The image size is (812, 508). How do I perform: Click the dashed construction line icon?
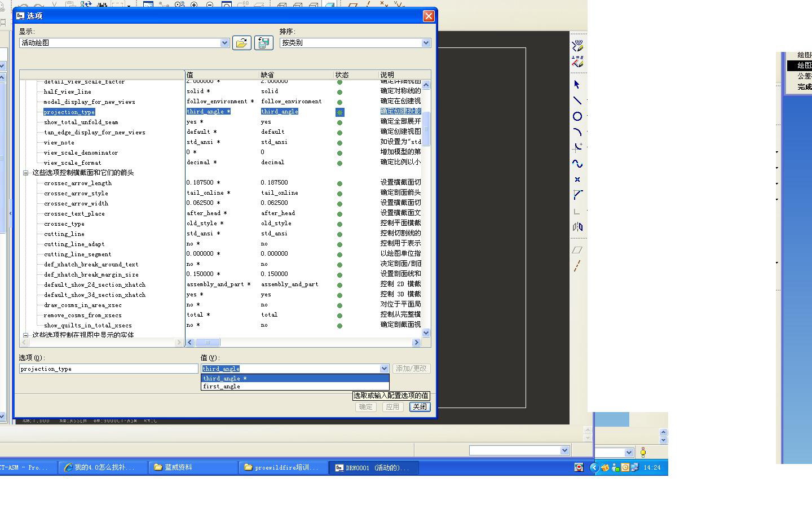coord(577,266)
